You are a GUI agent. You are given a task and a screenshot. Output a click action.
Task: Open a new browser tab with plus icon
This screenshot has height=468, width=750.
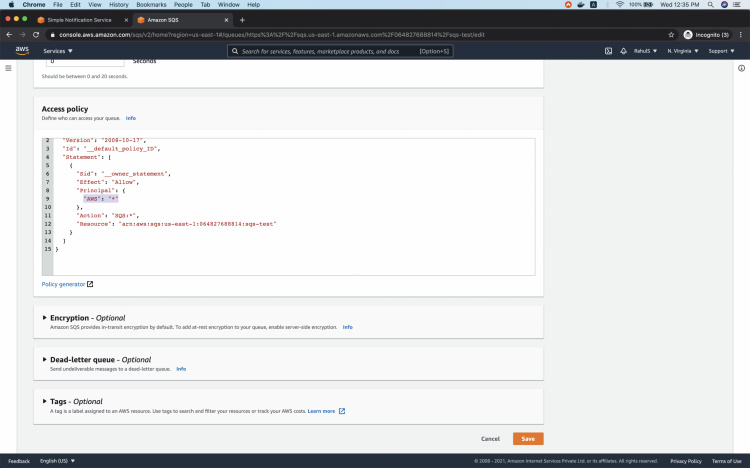[242, 20]
